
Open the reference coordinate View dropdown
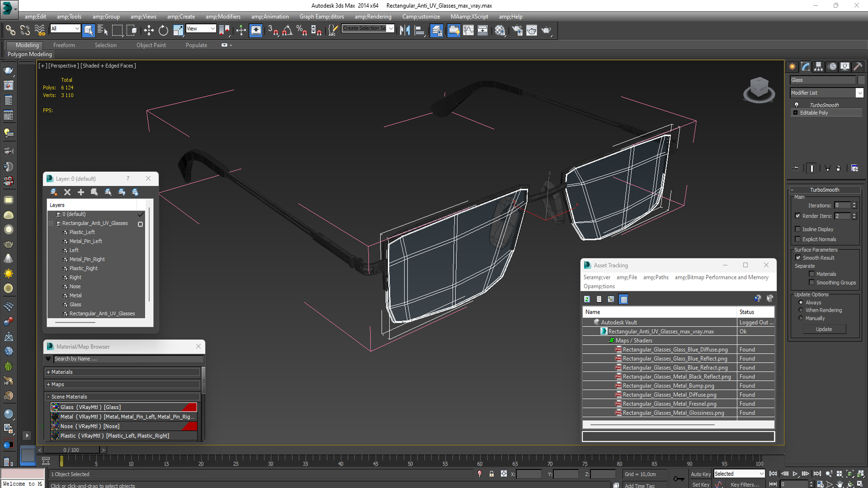point(212,28)
